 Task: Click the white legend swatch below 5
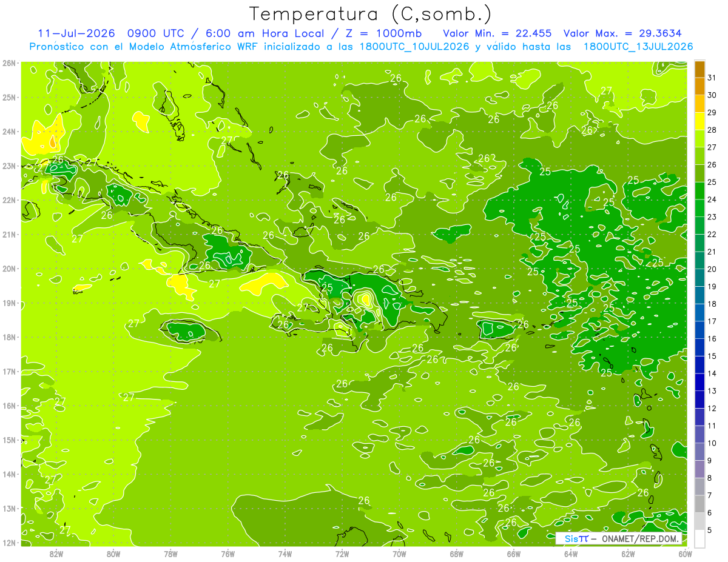click(x=700, y=538)
